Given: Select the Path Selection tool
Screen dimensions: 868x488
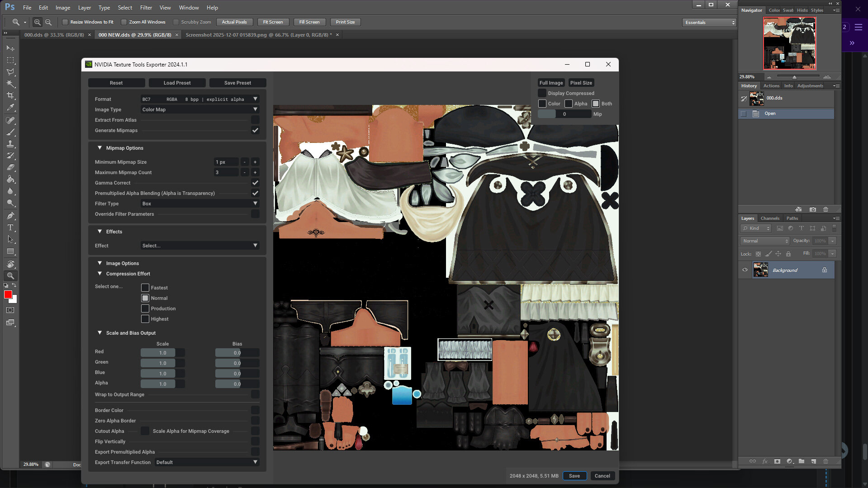Looking at the screenshot, I should click(x=10, y=239).
